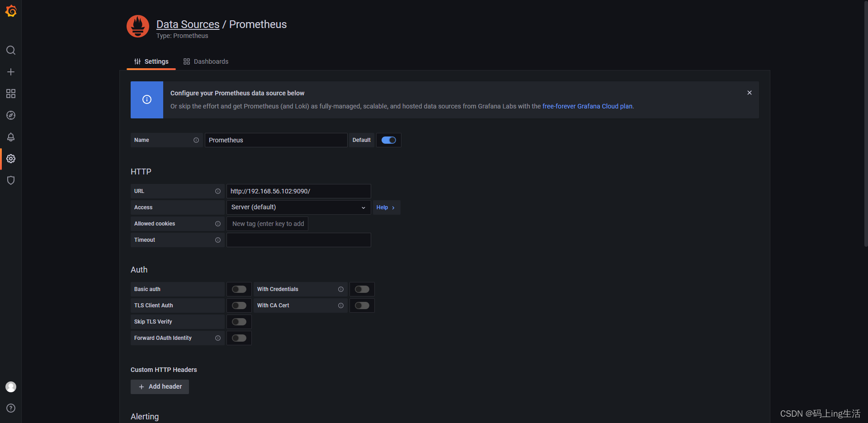Click the "Custom HTTP Headers" heading

point(164,370)
